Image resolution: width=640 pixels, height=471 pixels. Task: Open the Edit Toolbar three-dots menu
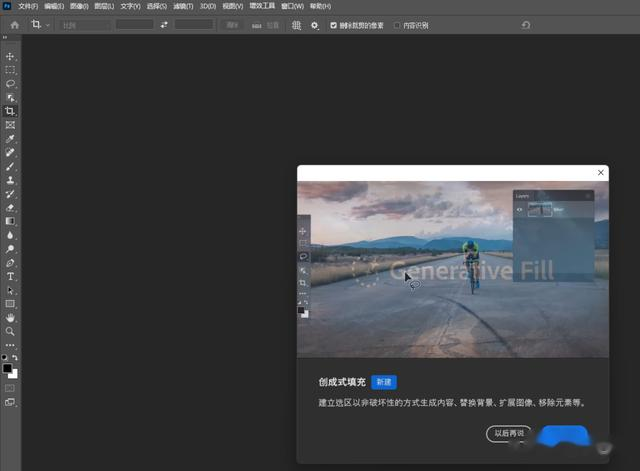[10, 345]
